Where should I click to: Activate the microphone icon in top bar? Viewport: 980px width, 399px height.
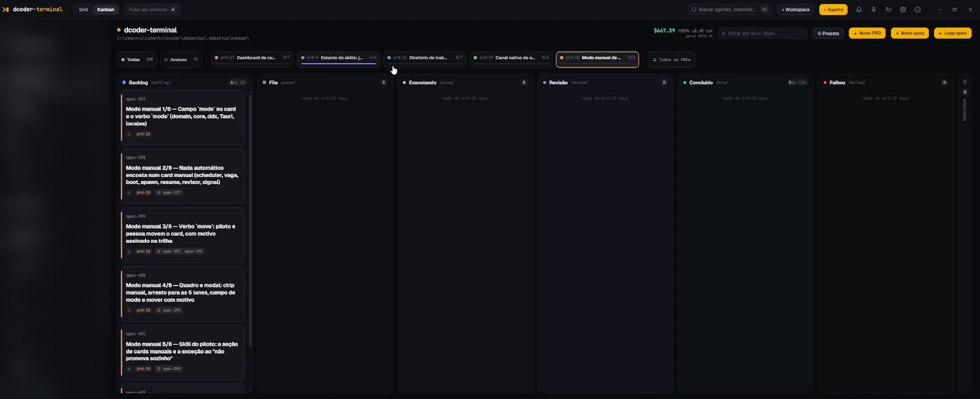point(873,10)
